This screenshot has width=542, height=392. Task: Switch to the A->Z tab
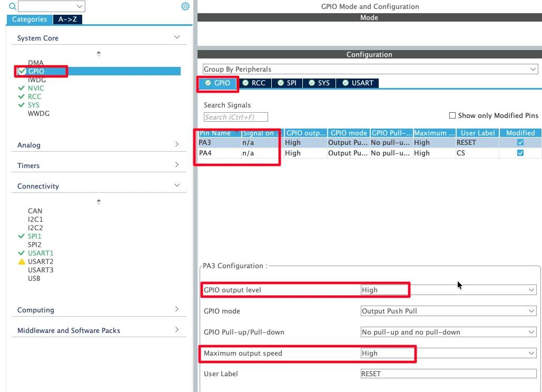[67, 19]
